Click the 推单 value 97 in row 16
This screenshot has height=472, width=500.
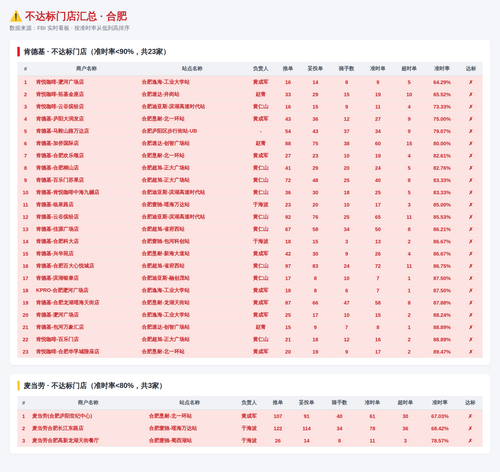[x=288, y=266]
